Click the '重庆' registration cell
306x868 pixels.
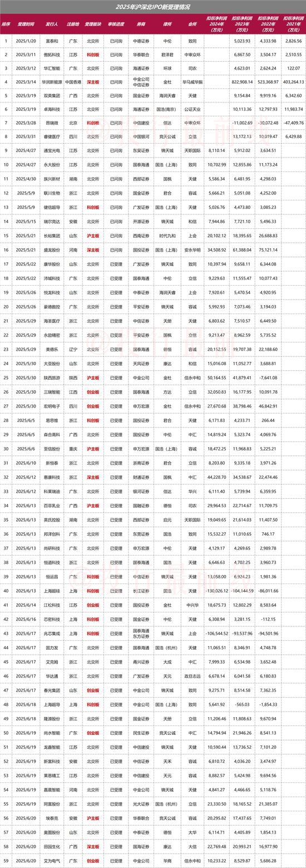click(73, 449)
